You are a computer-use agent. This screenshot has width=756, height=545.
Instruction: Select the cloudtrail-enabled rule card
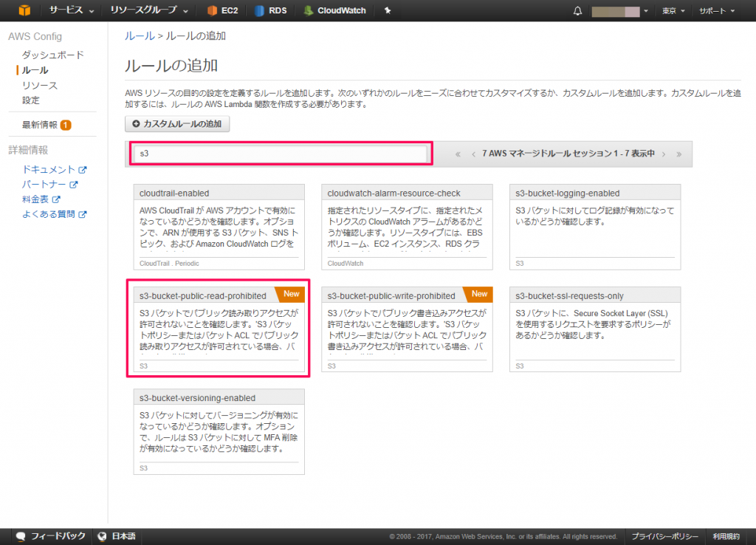pyautogui.click(x=219, y=227)
